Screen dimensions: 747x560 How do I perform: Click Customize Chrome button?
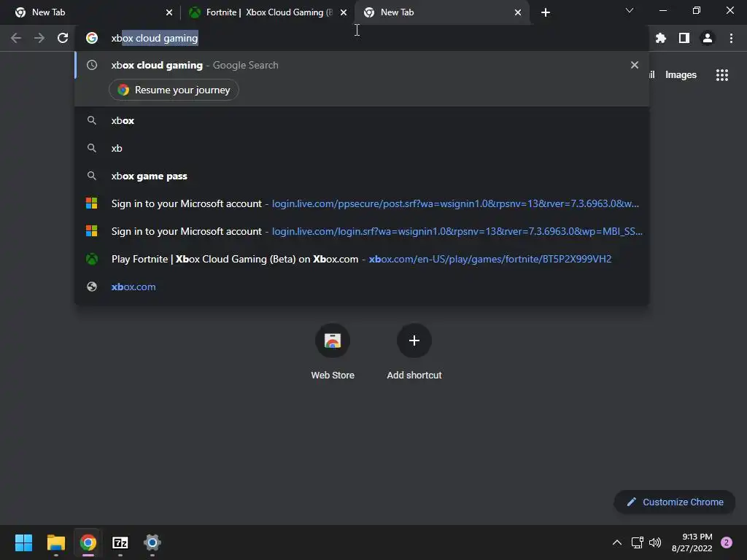pos(675,502)
